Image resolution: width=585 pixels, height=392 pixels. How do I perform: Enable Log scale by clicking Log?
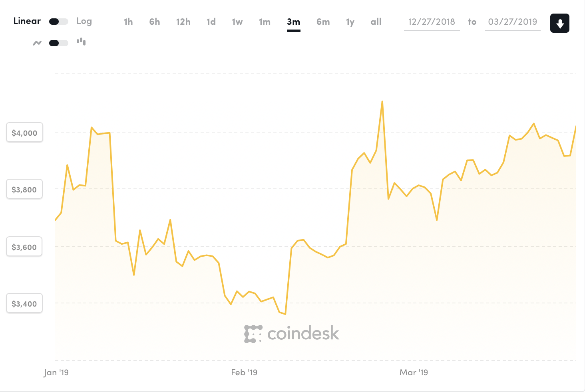tap(84, 21)
